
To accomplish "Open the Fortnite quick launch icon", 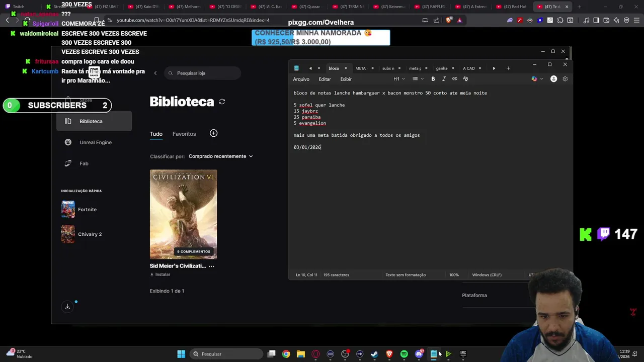I will (68, 209).
